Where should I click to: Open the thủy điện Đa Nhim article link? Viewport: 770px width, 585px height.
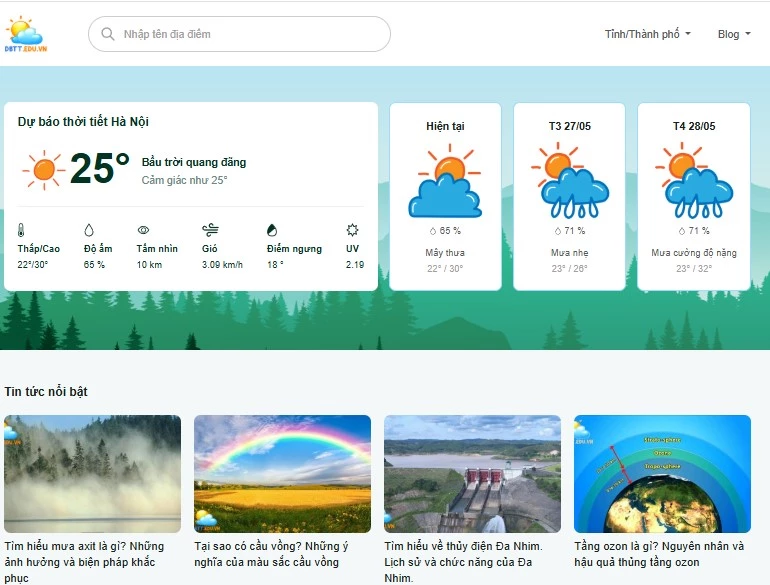point(464,562)
